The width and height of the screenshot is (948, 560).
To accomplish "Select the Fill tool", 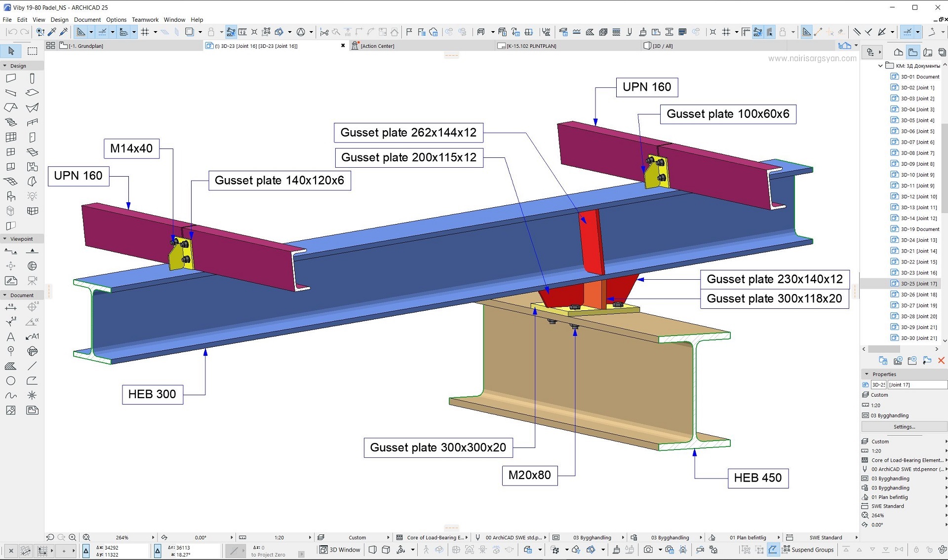I will (11, 366).
